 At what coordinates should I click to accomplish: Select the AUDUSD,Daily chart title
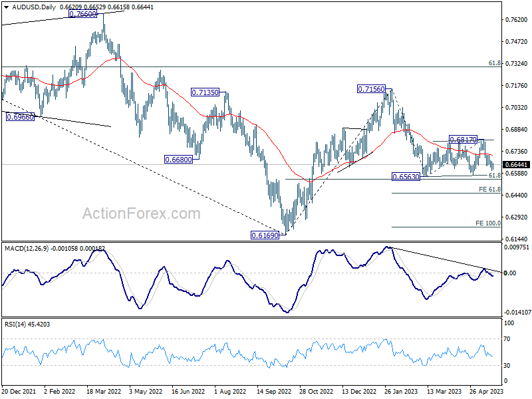coord(34,7)
